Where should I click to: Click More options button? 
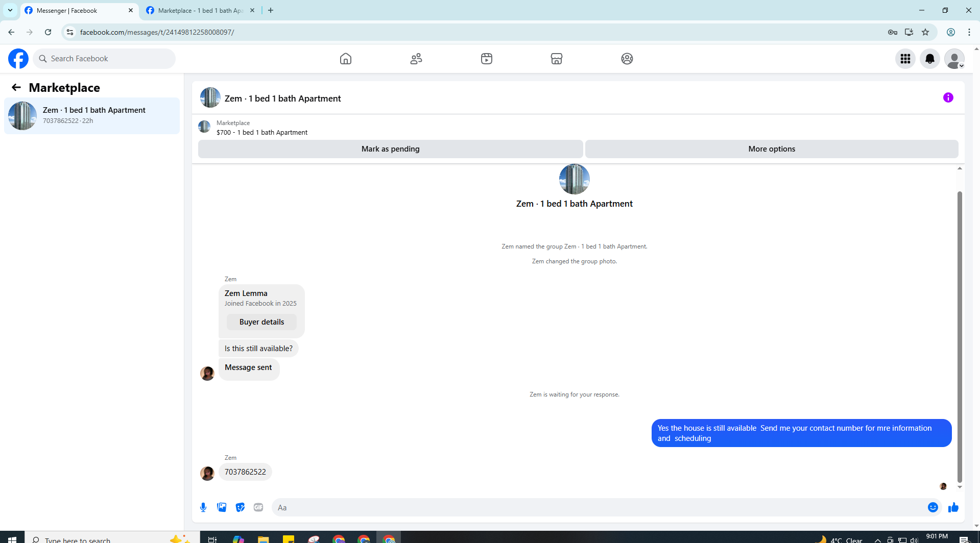(772, 149)
